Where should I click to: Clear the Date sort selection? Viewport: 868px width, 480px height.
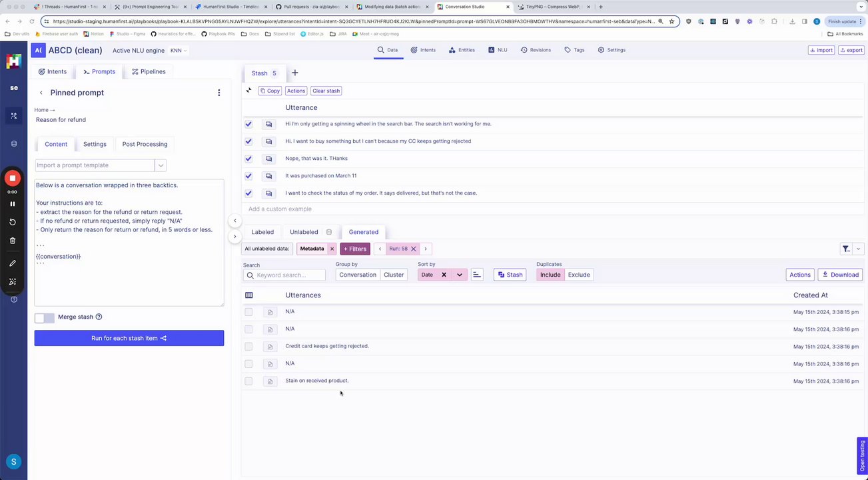(x=444, y=275)
